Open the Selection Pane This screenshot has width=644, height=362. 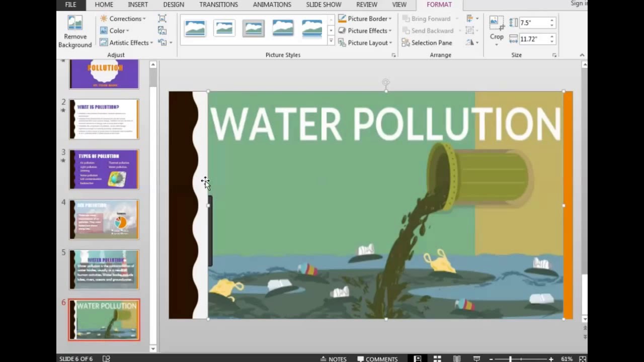(x=427, y=43)
